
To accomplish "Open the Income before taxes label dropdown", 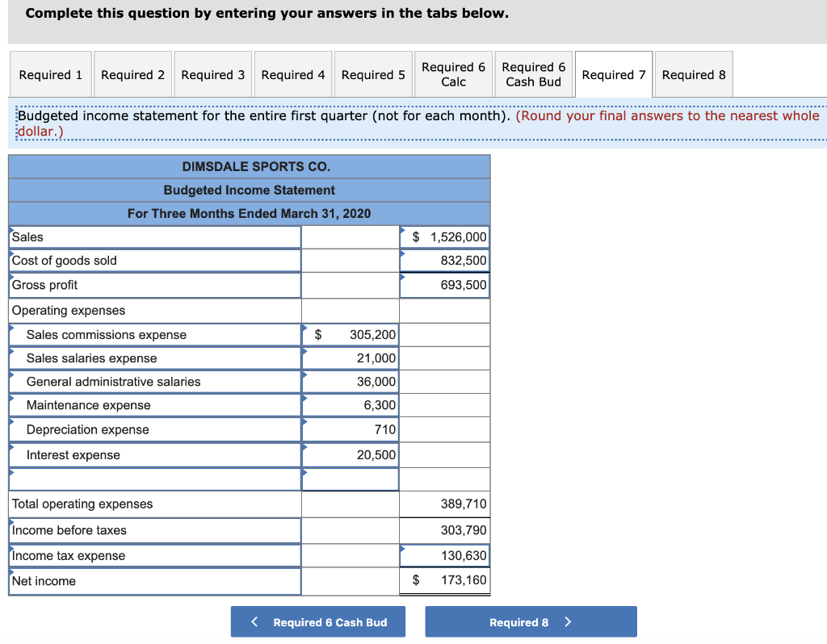I will (x=155, y=530).
